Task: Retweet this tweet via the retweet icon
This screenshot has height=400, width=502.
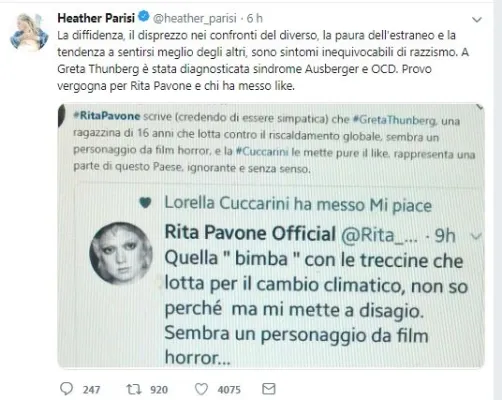Action: tap(134, 389)
